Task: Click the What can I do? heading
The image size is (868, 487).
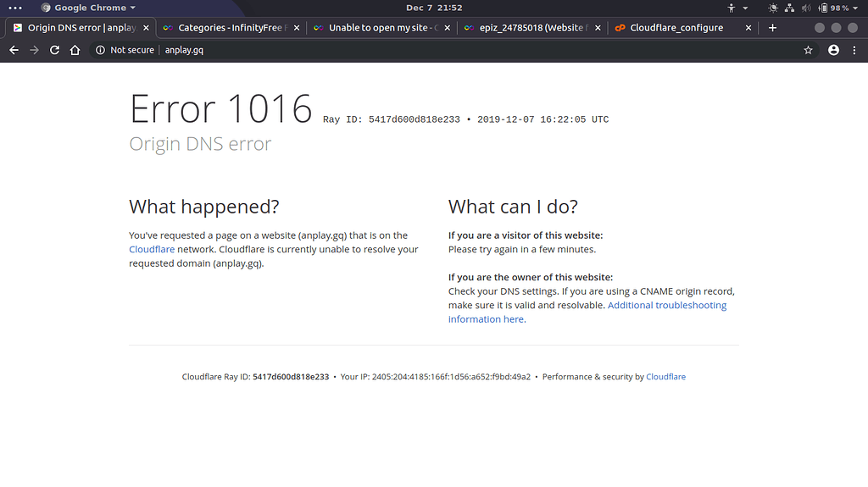Action: coord(513,207)
